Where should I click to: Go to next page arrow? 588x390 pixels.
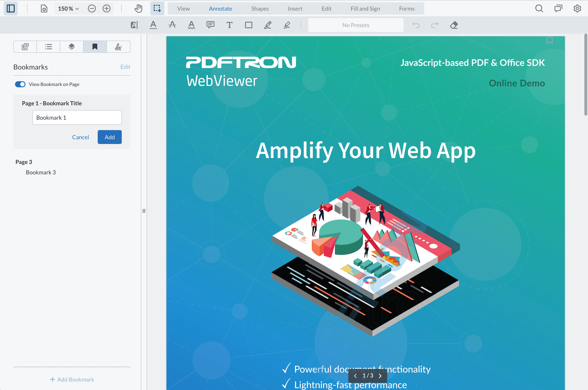pos(380,376)
